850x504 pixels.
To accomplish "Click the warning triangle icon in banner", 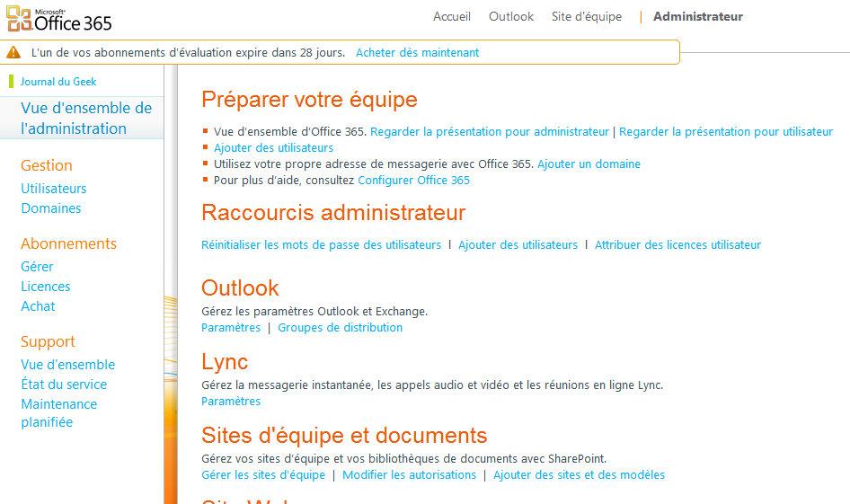I will (13, 53).
